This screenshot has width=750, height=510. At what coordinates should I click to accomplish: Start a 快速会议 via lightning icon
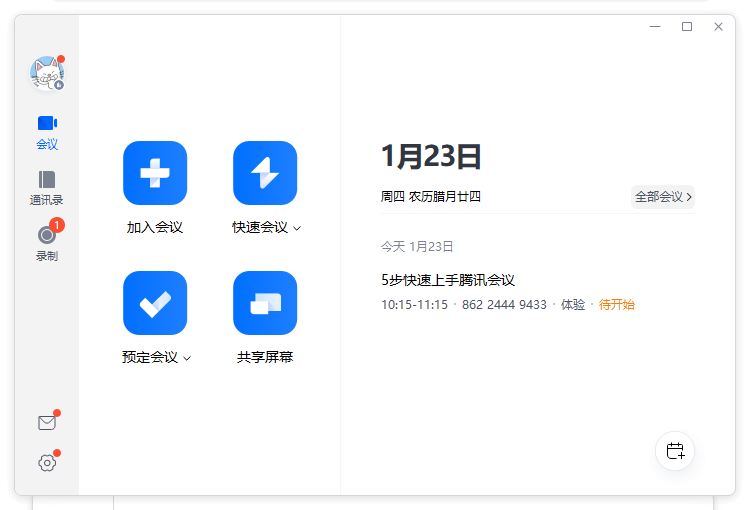tap(265, 173)
